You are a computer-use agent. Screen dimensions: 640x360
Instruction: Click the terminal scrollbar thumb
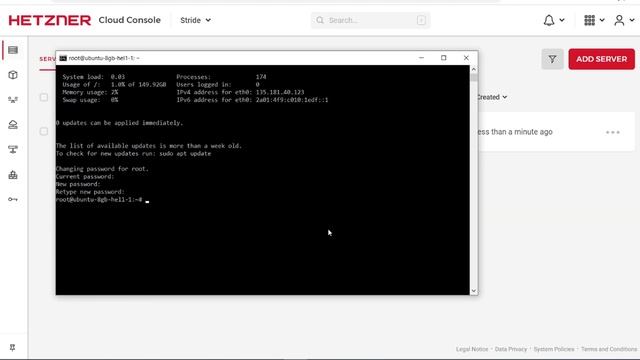click(x=473, y=78)
